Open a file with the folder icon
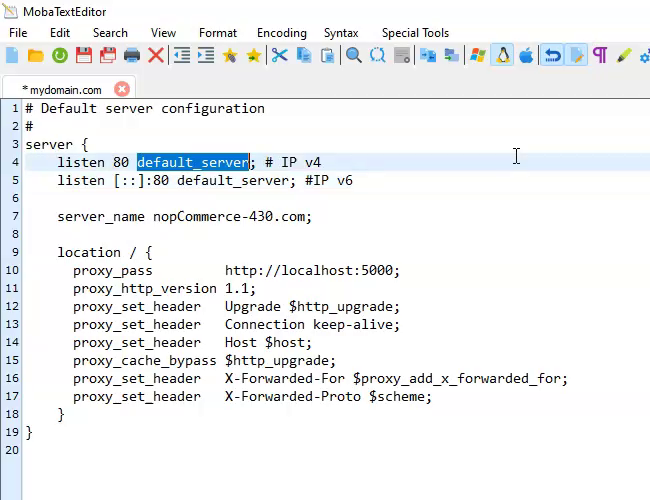The width and height of the screenshot is (650, 500). tap(36, 56)
